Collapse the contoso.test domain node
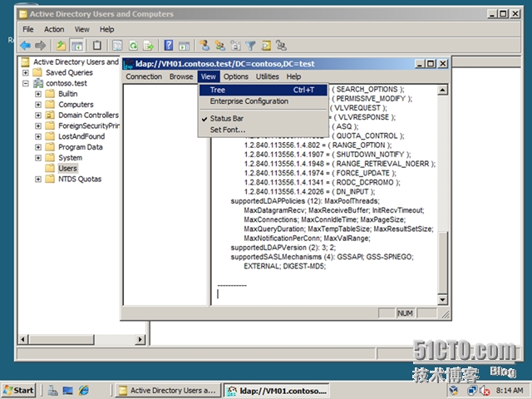 (26, 83)
